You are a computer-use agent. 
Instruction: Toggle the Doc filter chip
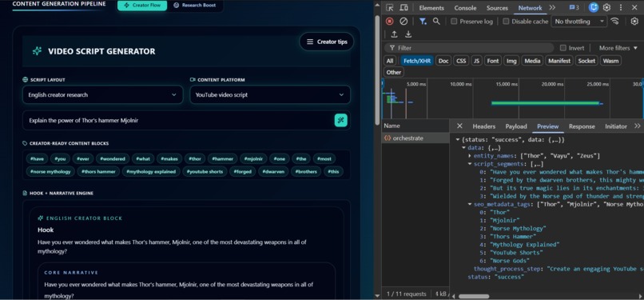click(443, 61)
